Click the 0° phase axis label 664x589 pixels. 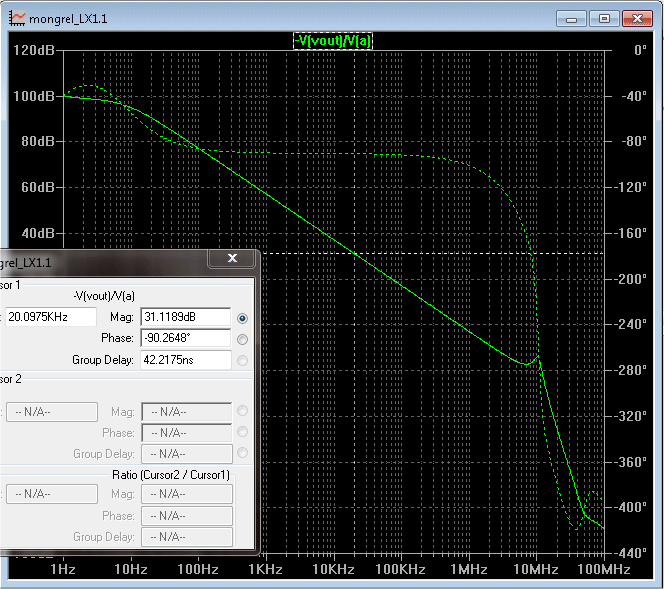pos(640,50)
